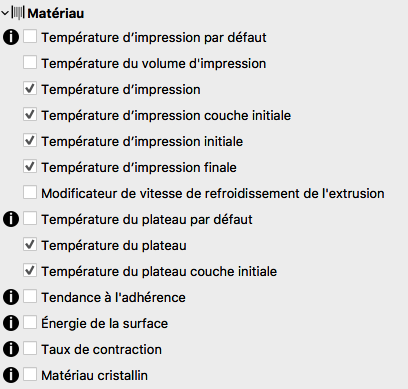Uncheck Température d'impression couche initiale
The image size is (408, 389).
(x=30, y=114)
